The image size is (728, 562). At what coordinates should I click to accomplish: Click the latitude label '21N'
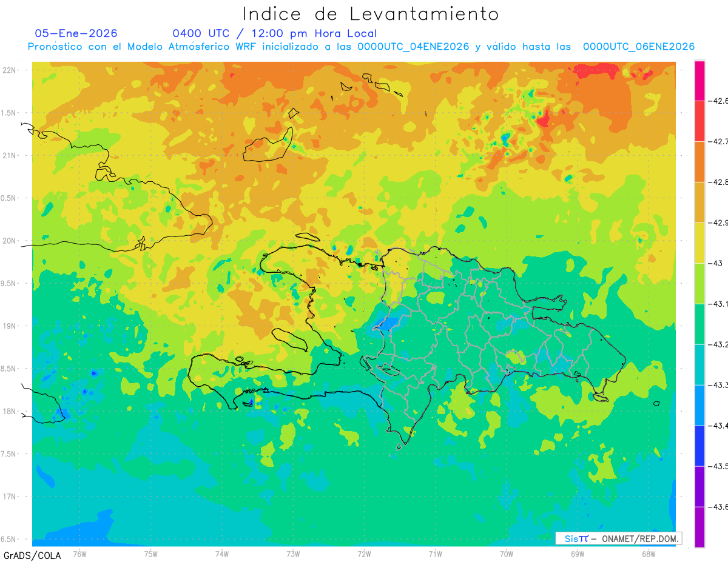coord(9,155)
